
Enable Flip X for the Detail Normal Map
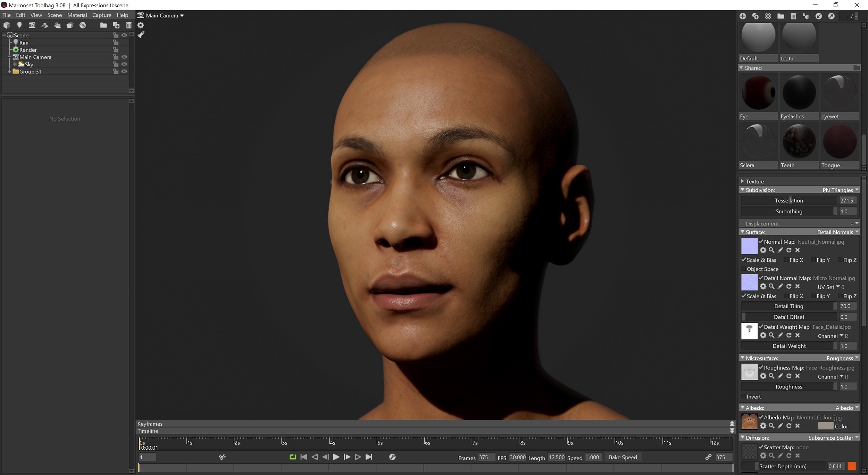[x=786, y=296]
